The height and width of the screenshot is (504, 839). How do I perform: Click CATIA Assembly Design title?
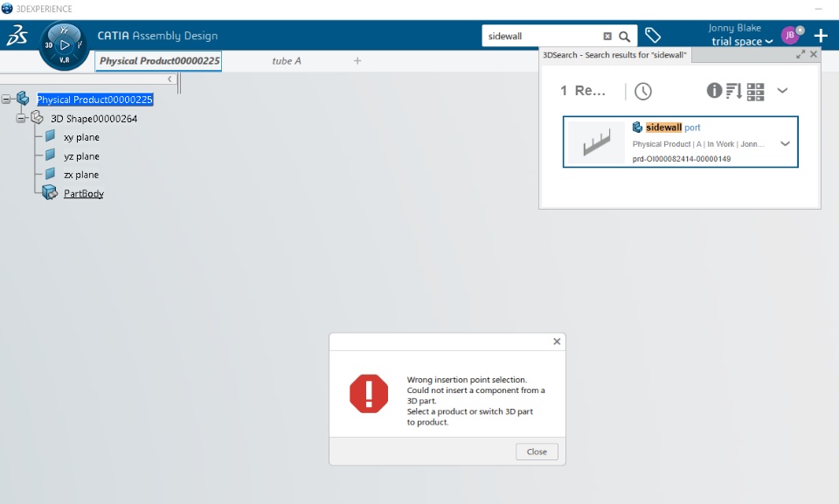pos(157,36)
